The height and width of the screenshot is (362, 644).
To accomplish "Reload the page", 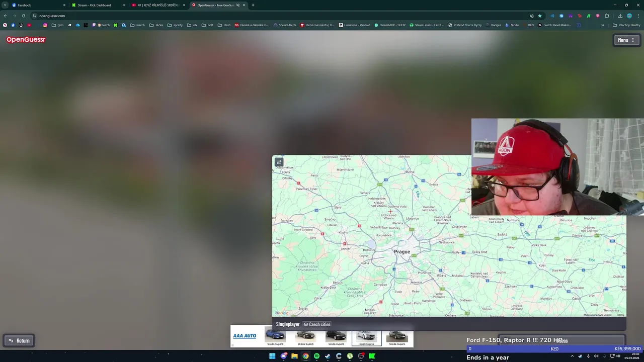I will click(23, 16).
